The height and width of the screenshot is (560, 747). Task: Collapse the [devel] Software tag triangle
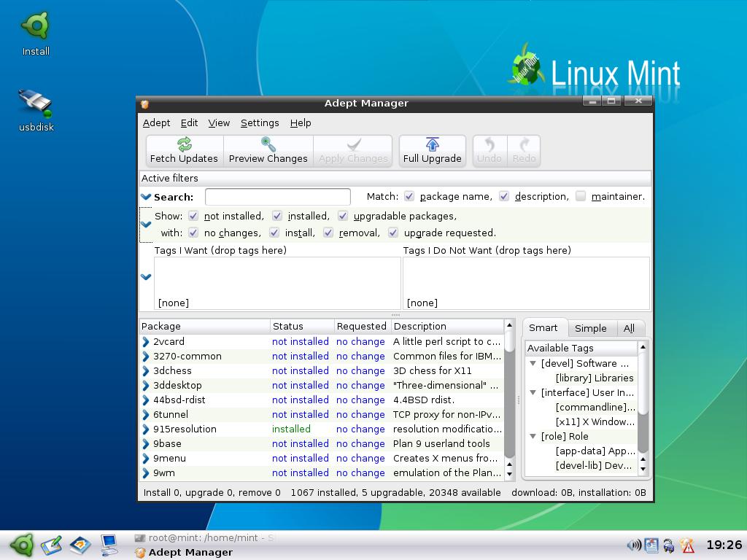tap(533, 363)
